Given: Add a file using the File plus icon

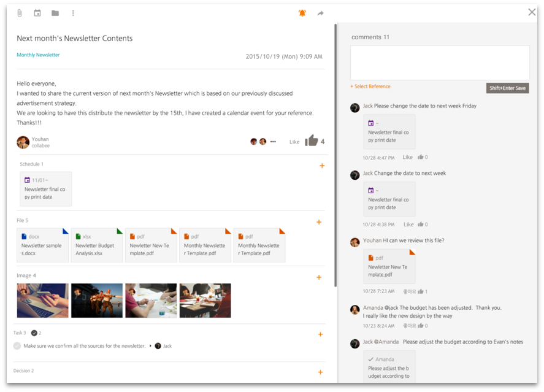Looking at the screenshot, I should (x=319, y=222).
